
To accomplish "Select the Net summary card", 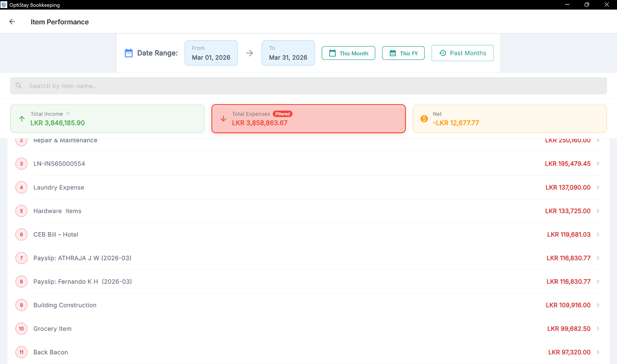I will coord(509,119).
